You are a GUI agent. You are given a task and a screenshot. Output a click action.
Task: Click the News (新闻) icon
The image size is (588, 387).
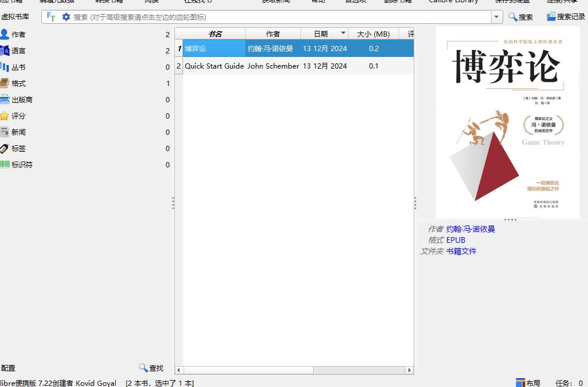[x=5, y=132]
